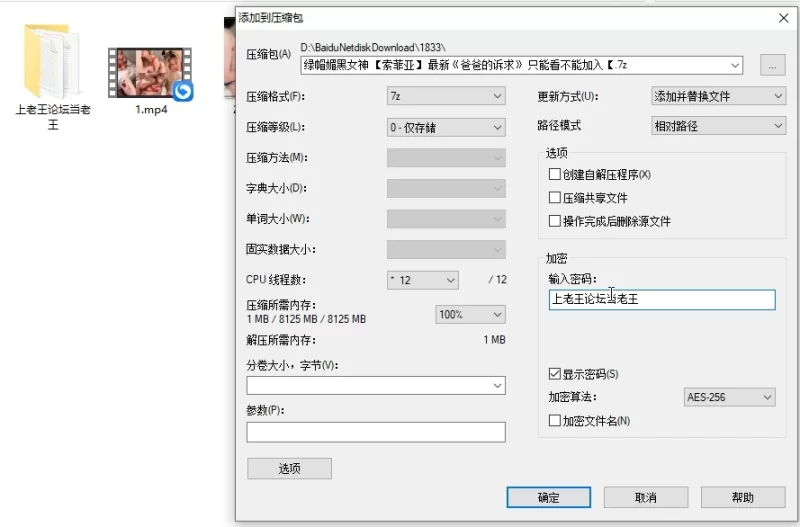Open the 压缩方法 dropdown
The height and width of the screenshot is (527, 800).
click(x=446, y=158)
